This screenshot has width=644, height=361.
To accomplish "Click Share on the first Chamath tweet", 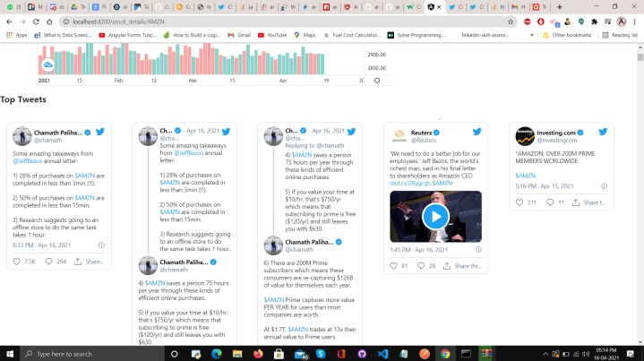I will [89, 262].
